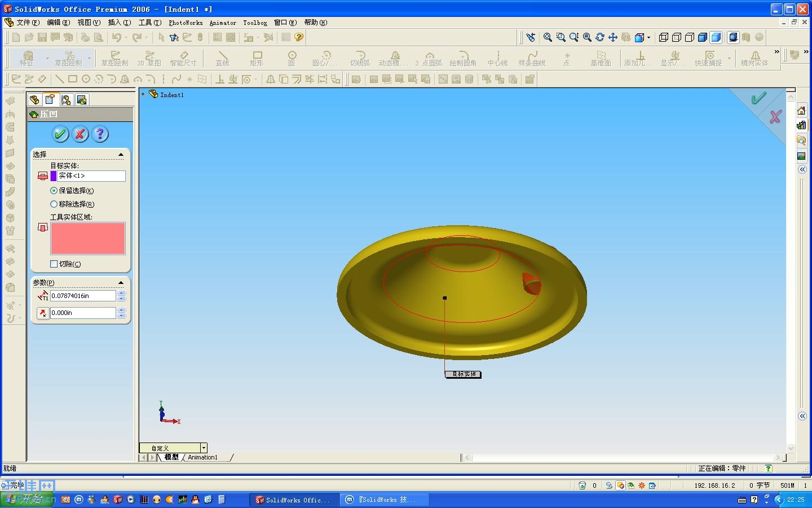Viewport: 812px width, 508px height.
Task: Open the home icon in the task pane
Action: point(801,110)
